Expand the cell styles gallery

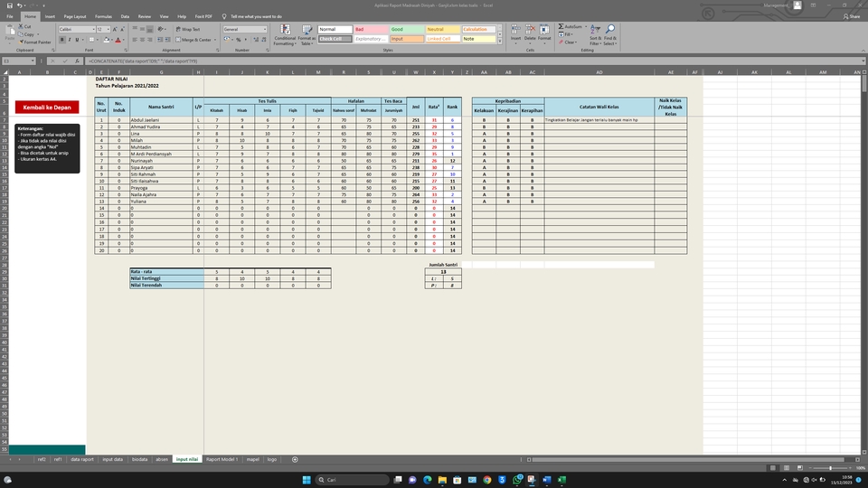pos(500,41)
